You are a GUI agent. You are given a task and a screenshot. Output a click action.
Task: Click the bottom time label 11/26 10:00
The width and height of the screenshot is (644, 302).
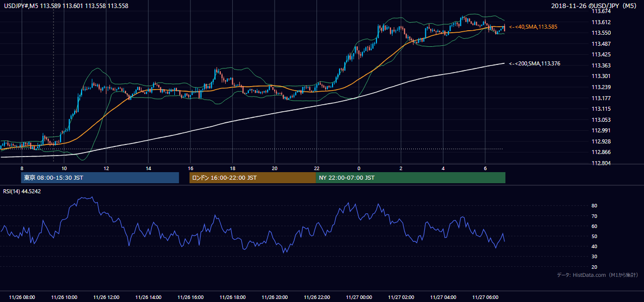64,297
